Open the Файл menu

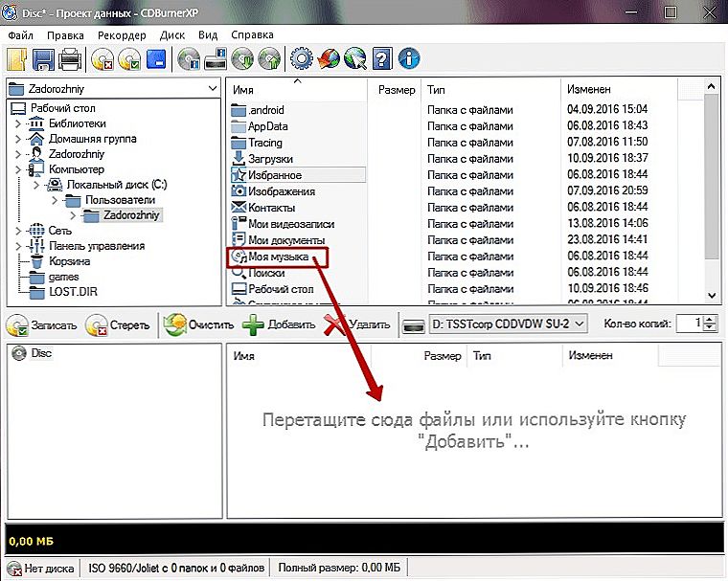[x=21, y=35]
